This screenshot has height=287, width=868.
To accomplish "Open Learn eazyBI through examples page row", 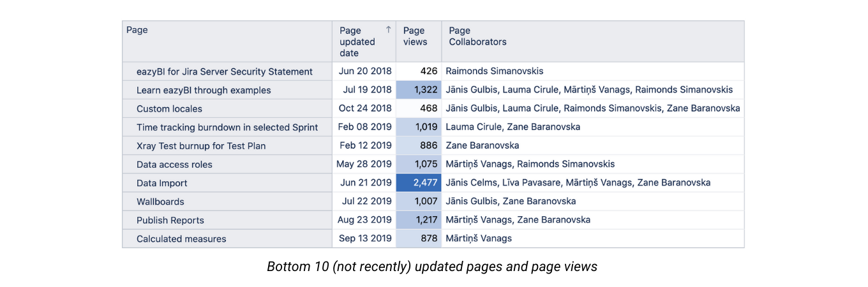I will coord(204,90).
